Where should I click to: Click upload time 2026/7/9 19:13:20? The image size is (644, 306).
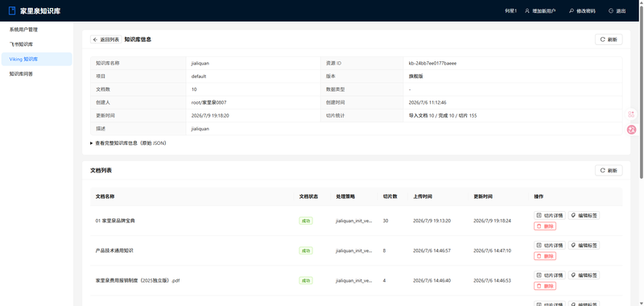pos(432,221)
